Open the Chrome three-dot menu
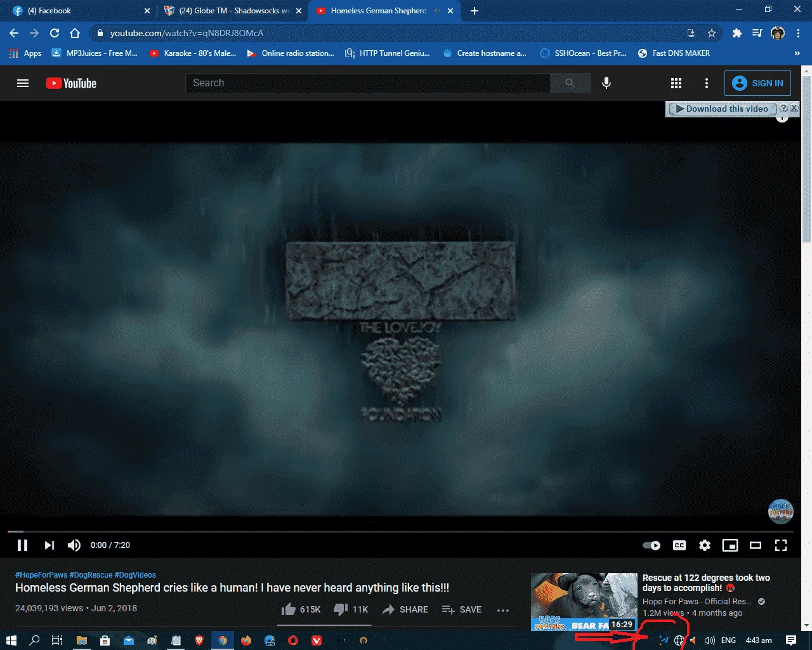 (x=798, y=33)
